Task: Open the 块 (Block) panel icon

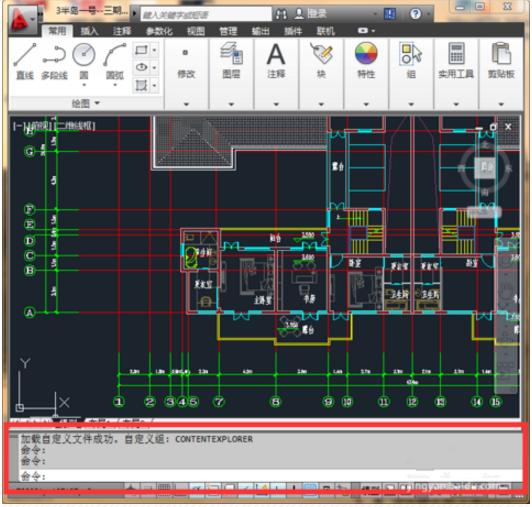Action: point(321,60)
